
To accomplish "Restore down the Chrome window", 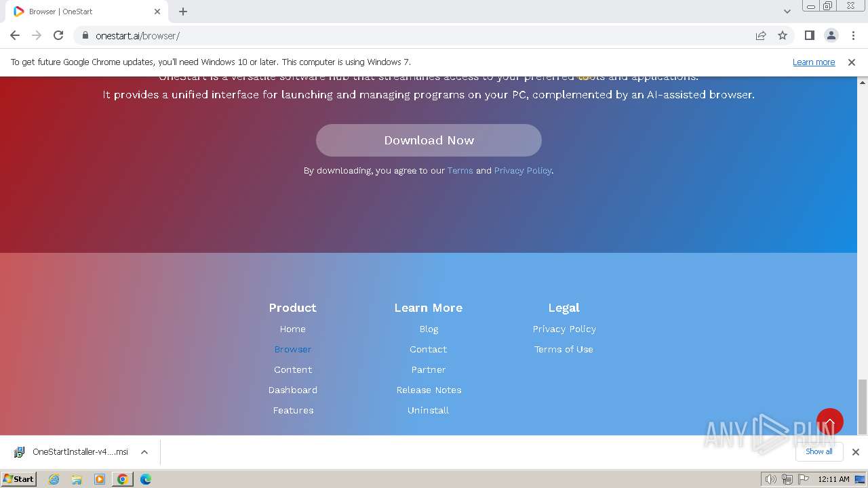I will 828,5.
